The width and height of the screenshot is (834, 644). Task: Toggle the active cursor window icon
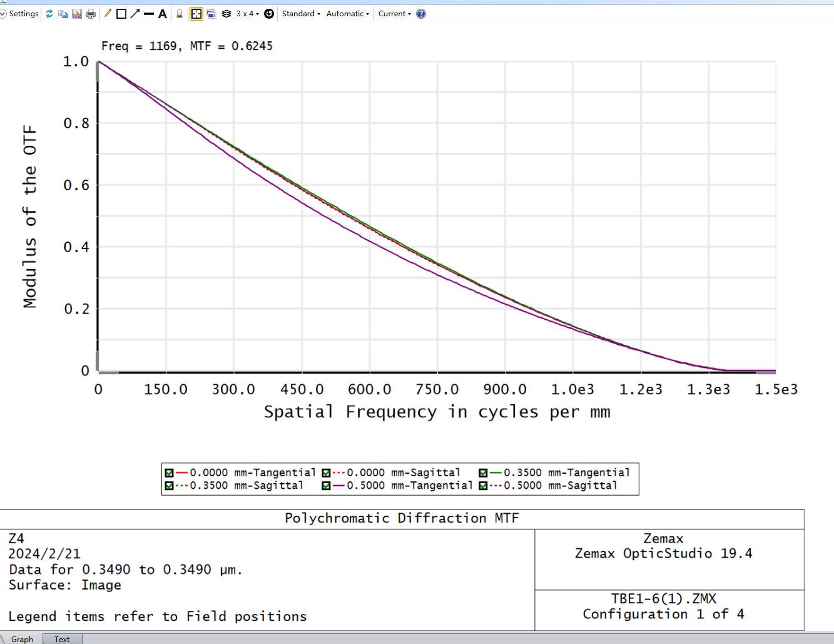[x=196, y=14]
